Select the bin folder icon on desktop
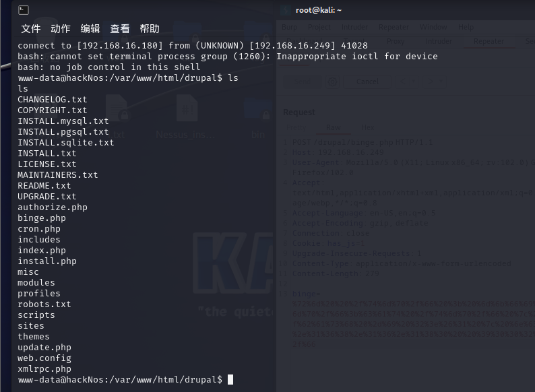Image resolution: width=535 pixels, height=392 pixels. pyautogui.click(x=258, y=118)
